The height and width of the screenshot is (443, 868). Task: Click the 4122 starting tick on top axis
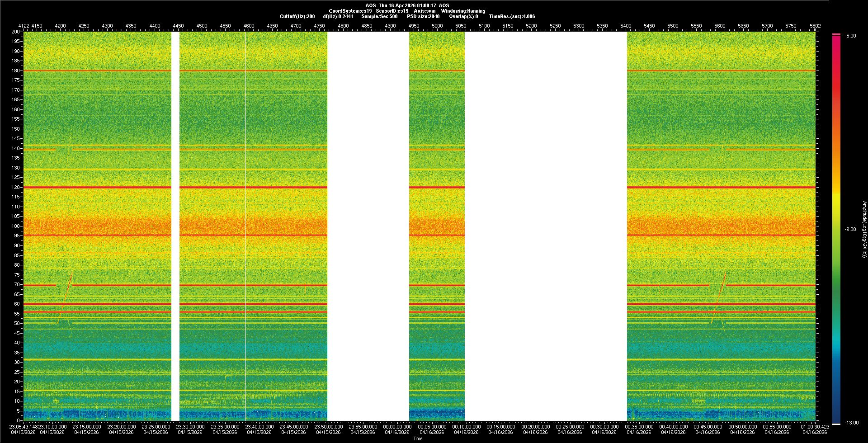pyautogui.click(x=24, y=26)
